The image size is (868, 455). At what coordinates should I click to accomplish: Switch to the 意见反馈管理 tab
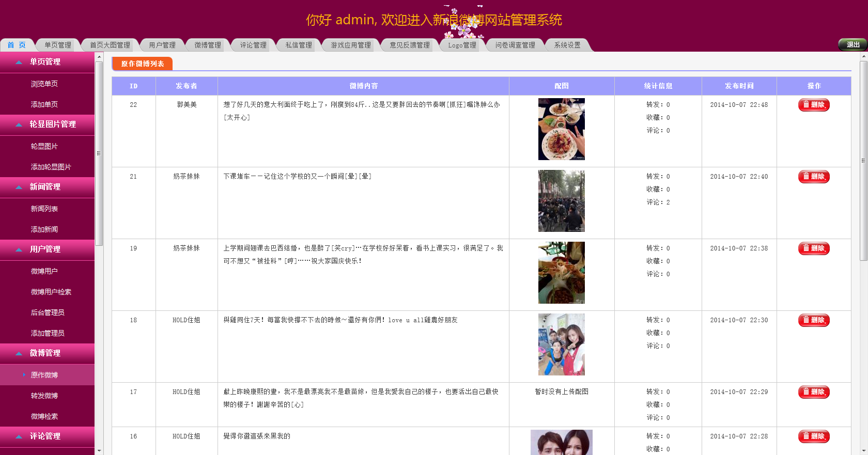click(410, 45)
